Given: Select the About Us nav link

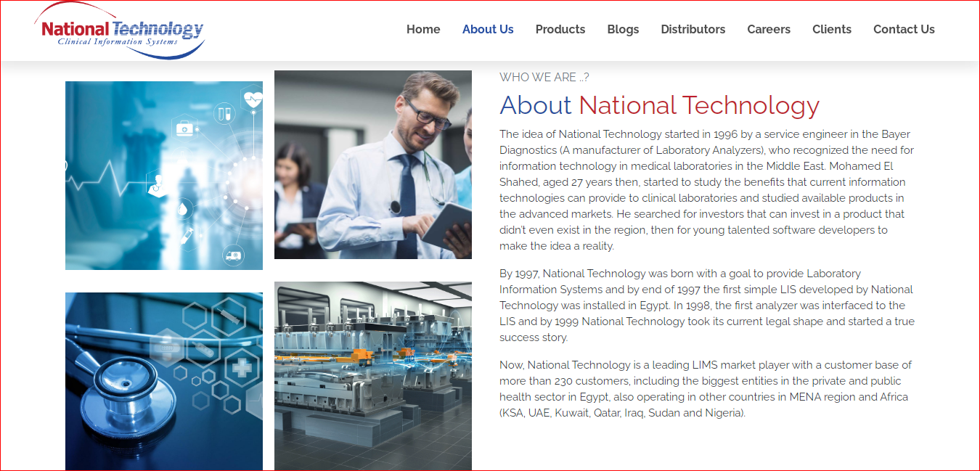Looking at the screenshot, I should 488,30.
